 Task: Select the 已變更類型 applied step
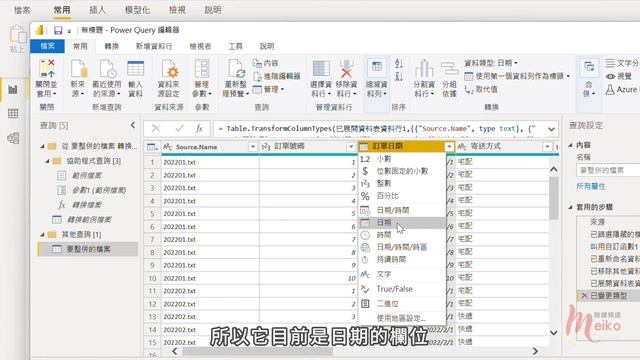608,296
